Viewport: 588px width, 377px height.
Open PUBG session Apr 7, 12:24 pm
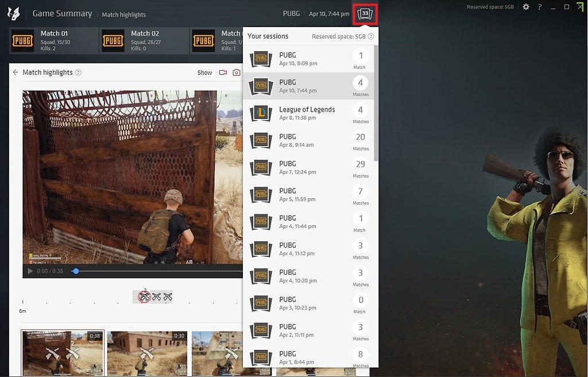click(308, 167)
